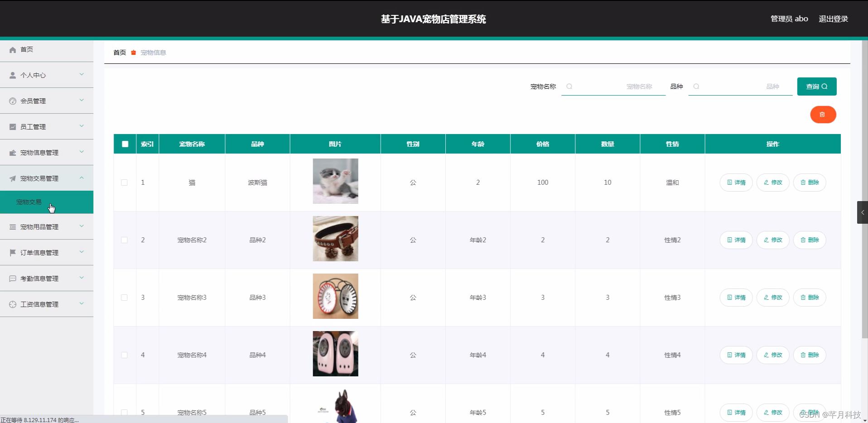Click 详情 for the 波斯猫 row
868x423 pixels.
(736, 183)
